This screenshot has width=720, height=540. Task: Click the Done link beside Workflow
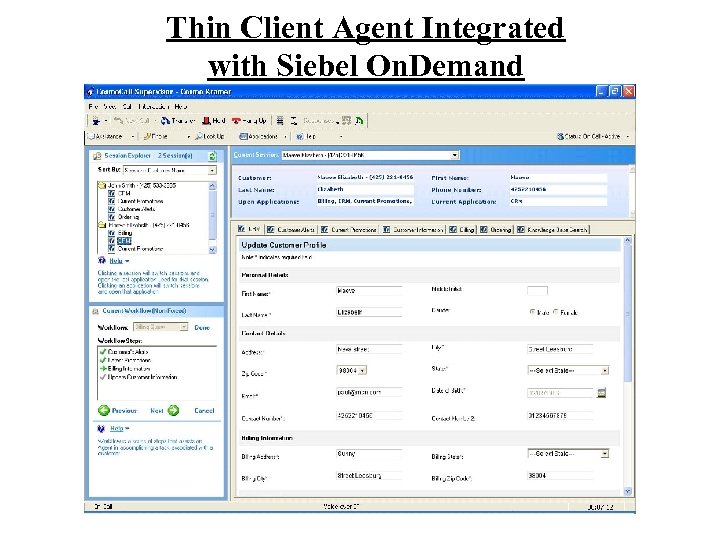(x=202, y=327)
